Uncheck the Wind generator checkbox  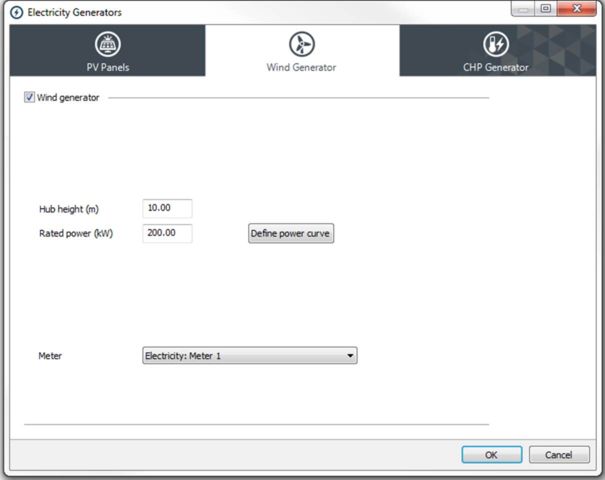tap(29, 98)
